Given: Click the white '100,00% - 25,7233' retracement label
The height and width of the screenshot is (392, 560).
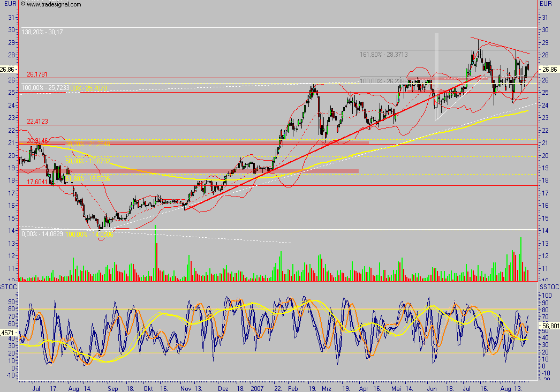Looking at the screenshot, I should pyautogui.click(x=45, y=88).
